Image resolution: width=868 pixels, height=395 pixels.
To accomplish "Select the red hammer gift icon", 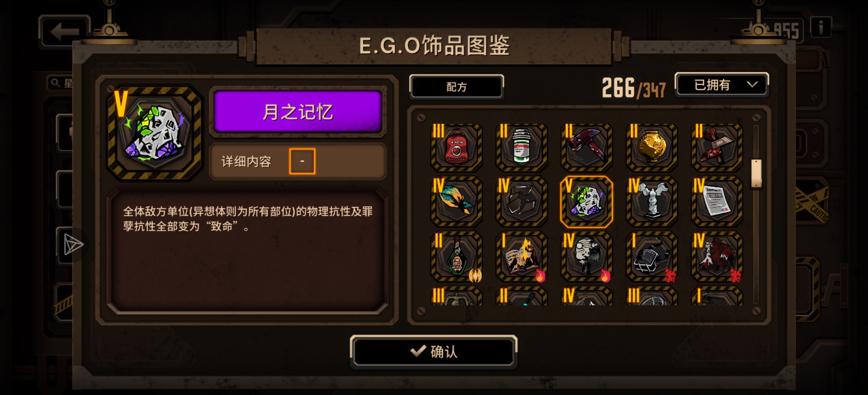I will 586,147.
